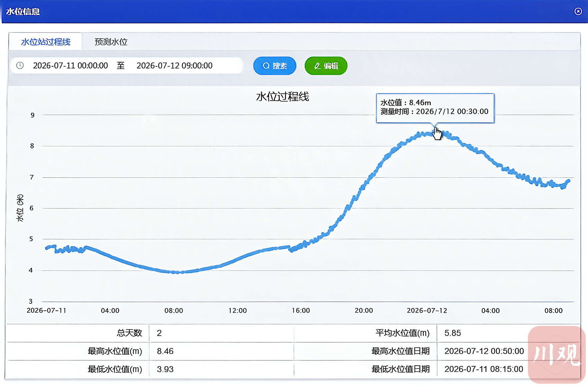Switch to the 预测水位 tab
Image resolution: width=588 pixels, height=386 pixels.
click(x=111, y=42)
